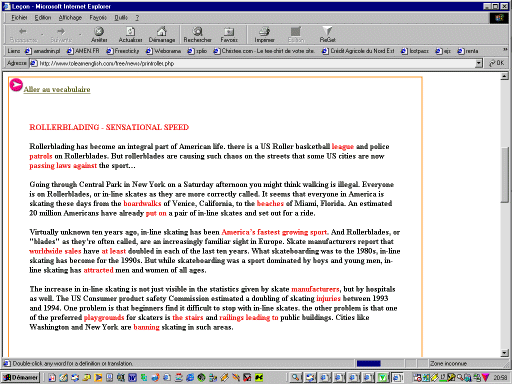512x384 pixels.
Task: Click inside the address URL field
Action: pos(257,63)
